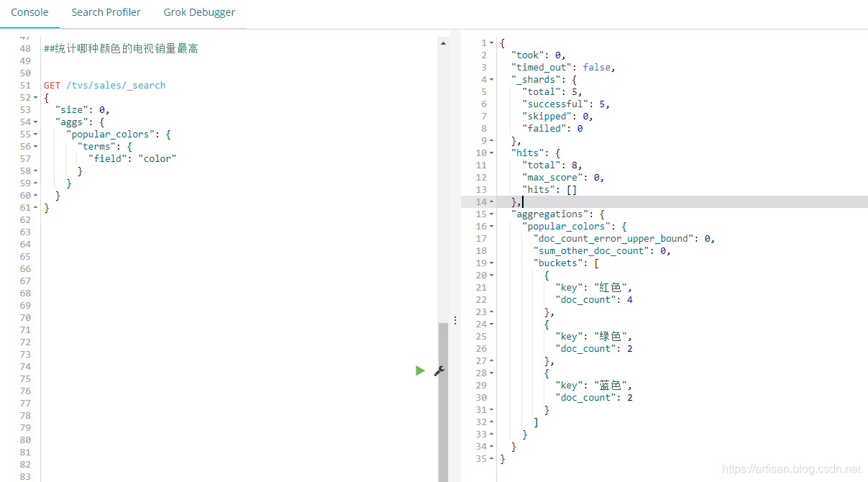This screenshot has height=482, width=868.
Task: Collapse the terms block at line 56
Action: click(36, 147)
